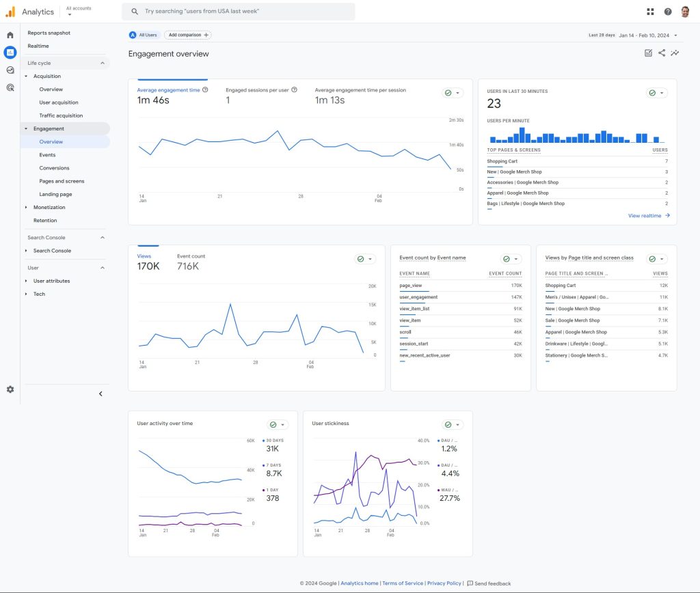
Task: Collapse the Engagement tree group
Action: click(26, 128)
